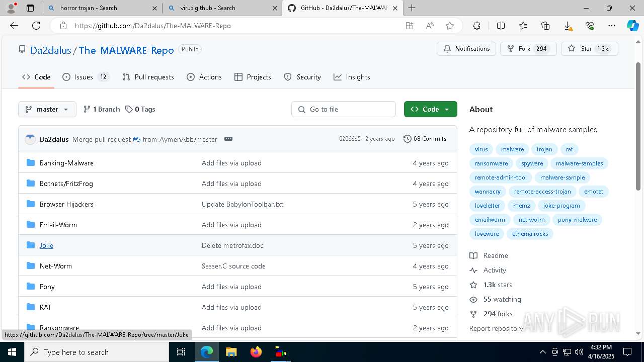Open the tab actions menu icon
This screenshot has width=644, height=362.
coord(30,8)
